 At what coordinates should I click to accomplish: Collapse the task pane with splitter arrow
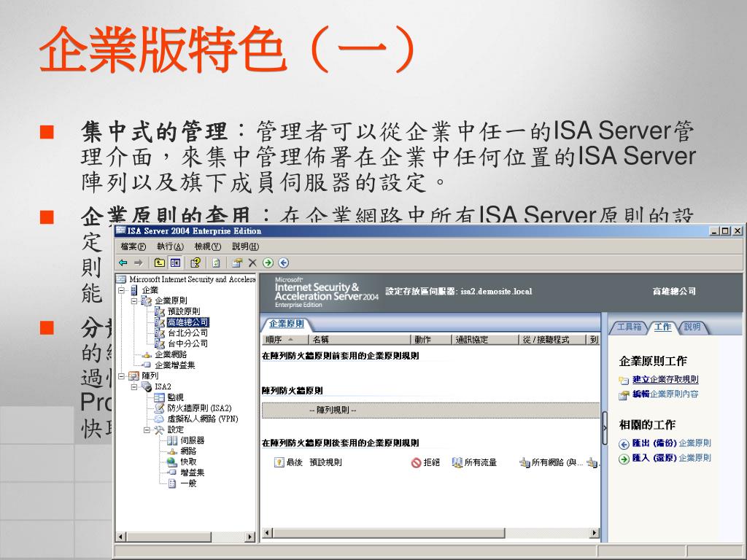(x=605, y=428)
